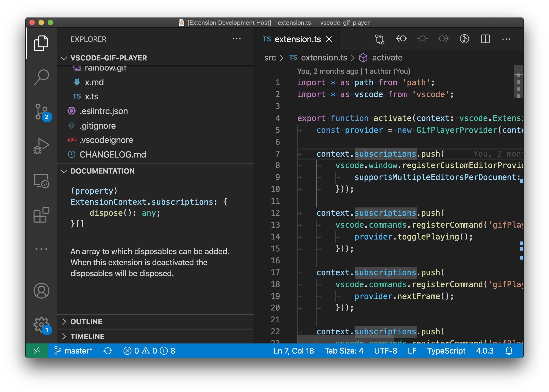Open the Run and Debug view

(41, 146)
